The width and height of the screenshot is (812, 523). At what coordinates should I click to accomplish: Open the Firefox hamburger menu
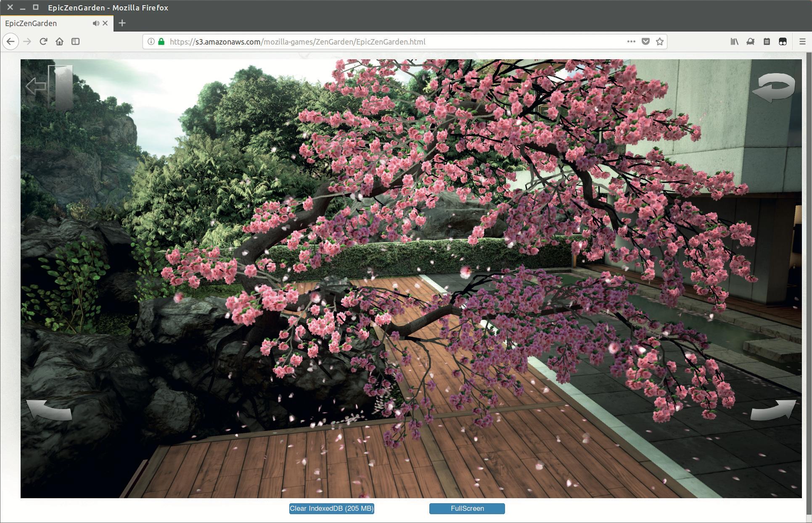pyautogui.click(x=802, y=42)
